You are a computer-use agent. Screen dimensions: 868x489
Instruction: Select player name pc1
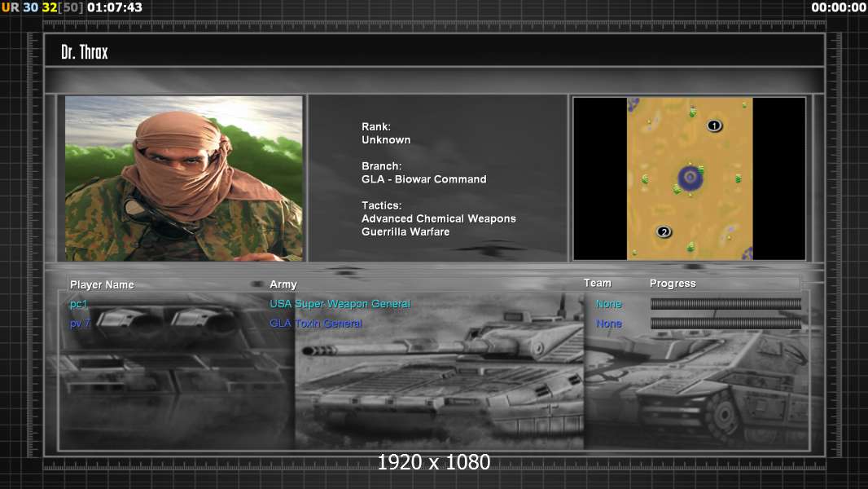point(79,304)
